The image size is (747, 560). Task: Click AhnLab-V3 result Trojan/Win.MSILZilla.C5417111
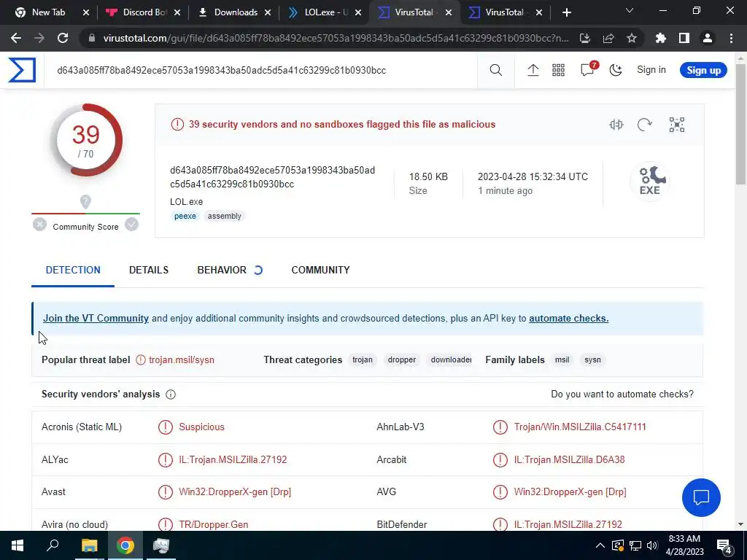(580, 427)
